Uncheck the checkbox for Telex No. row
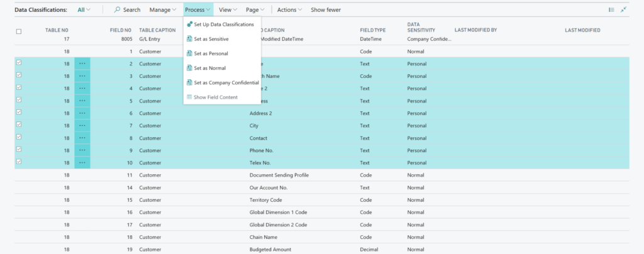This screenshot has width=644, height=254. [18, 162]
